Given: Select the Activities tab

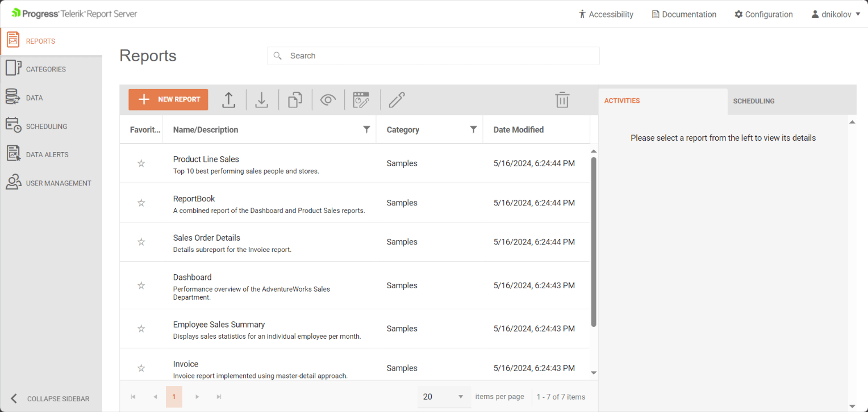Looking at the screenshot, I should click(622, 101).
